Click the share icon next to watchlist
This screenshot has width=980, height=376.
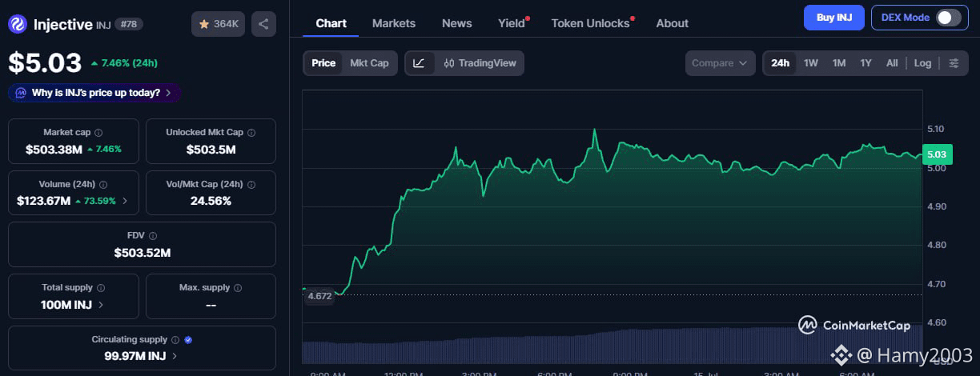(x=263, y=24)
